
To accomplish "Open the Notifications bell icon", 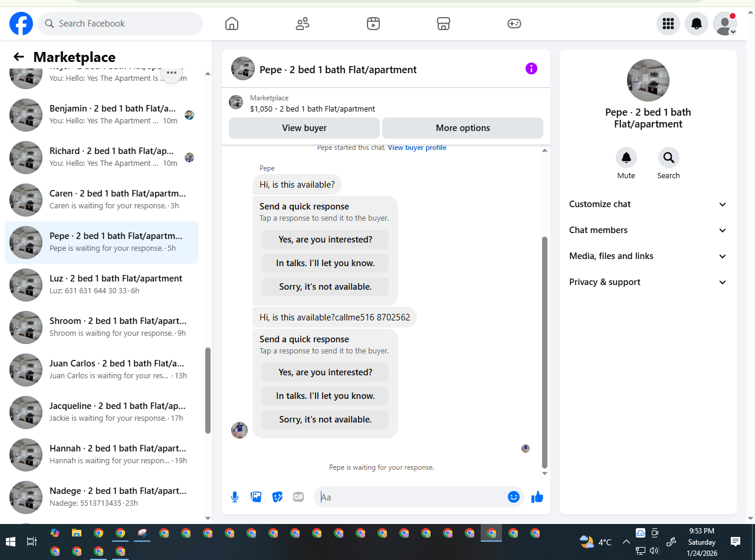I will (697, 24).
